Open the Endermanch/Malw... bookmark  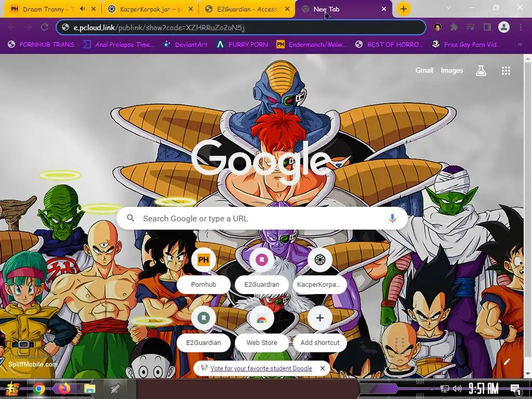point(312,45)
